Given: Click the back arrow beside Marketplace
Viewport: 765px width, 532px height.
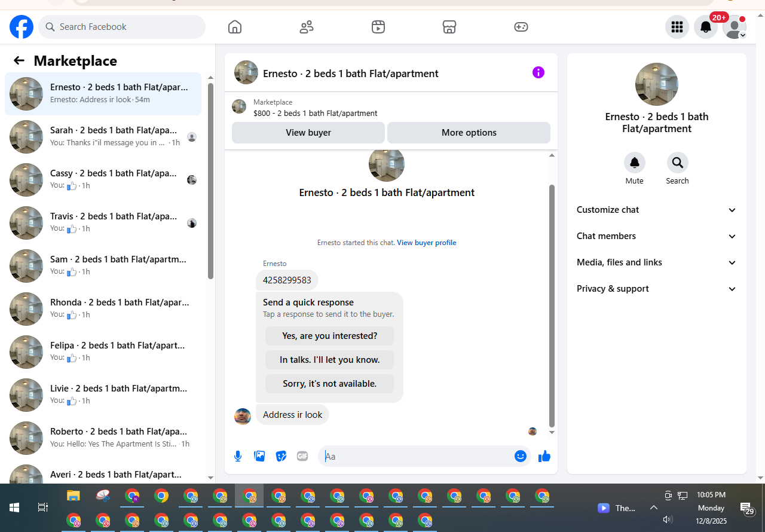Looking at the screenshot, I should pyautogui.click(x=19, y=60).
